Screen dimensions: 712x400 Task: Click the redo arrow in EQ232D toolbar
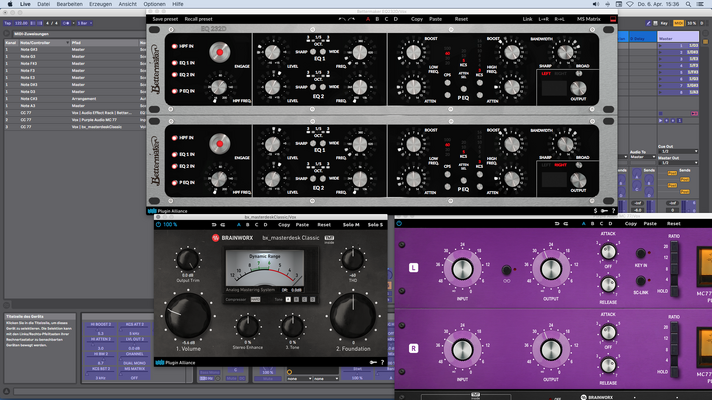[x=351, y=19]
